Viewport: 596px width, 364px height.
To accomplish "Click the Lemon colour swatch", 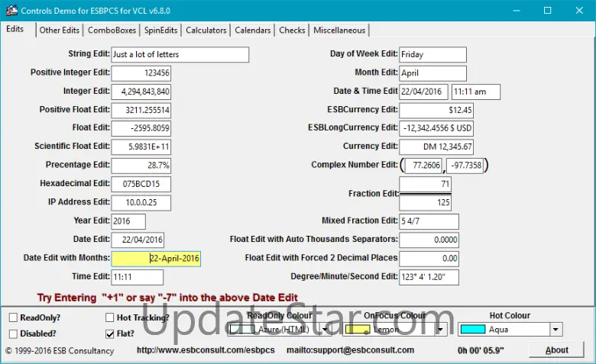I will point(358,330).
